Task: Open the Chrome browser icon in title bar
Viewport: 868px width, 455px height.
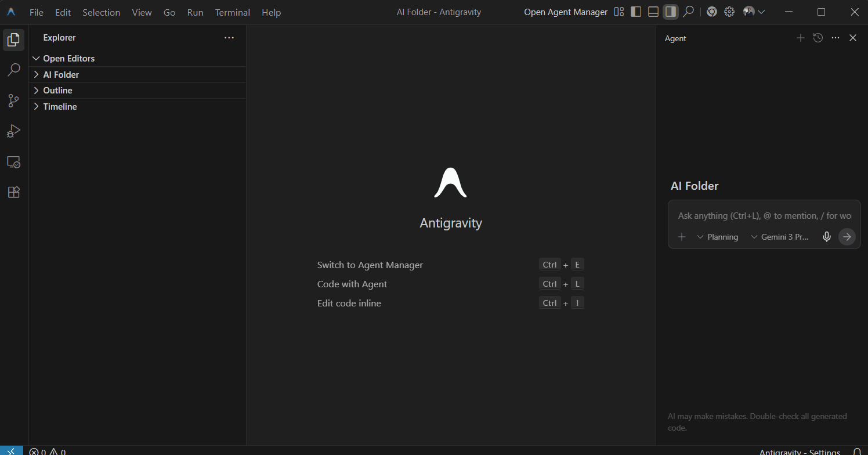Action: (x=711, y=12)
